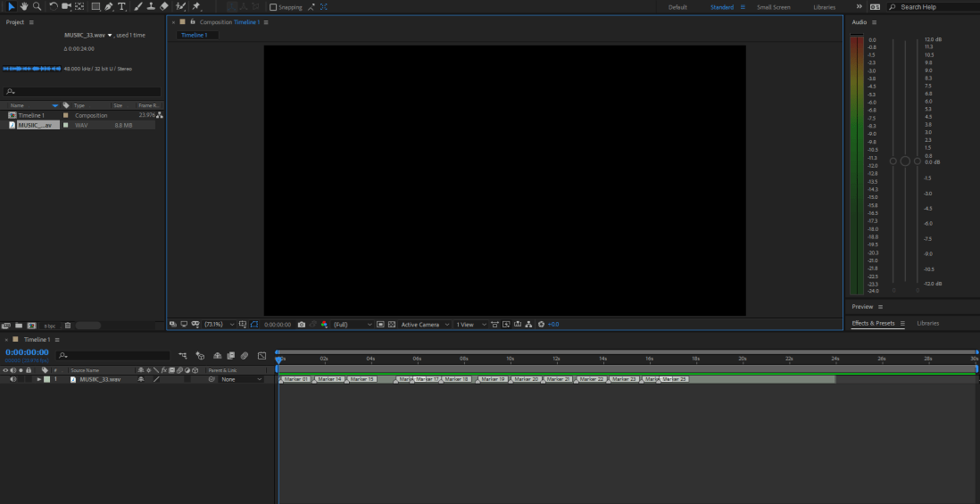Toggle fast previews icon in viewer
980x504 pixels.
click(507, 325)
